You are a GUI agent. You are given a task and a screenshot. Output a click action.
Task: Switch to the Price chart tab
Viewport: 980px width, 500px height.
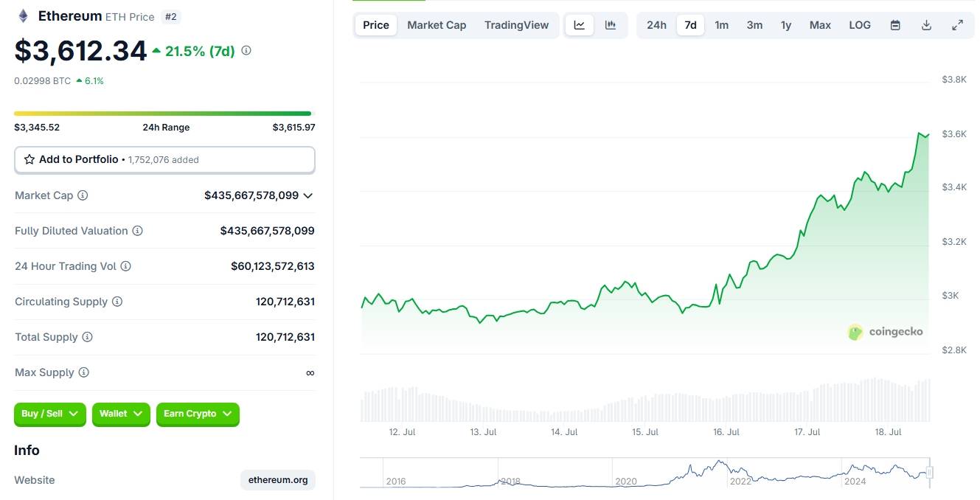click(376, 25)
